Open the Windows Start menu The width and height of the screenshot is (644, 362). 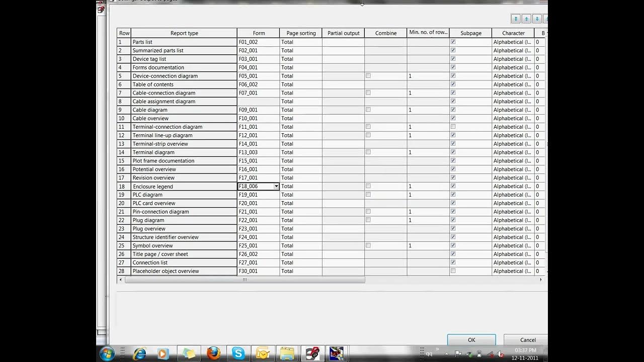107,353
